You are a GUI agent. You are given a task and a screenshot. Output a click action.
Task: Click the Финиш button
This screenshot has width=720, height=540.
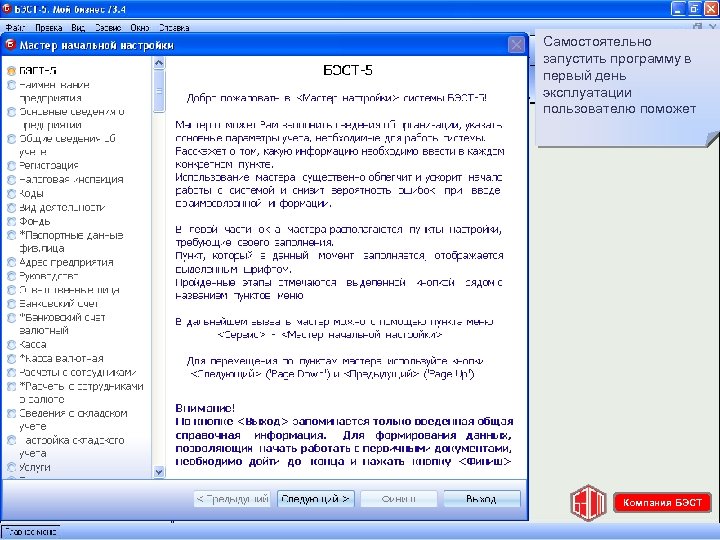[399, 499]
